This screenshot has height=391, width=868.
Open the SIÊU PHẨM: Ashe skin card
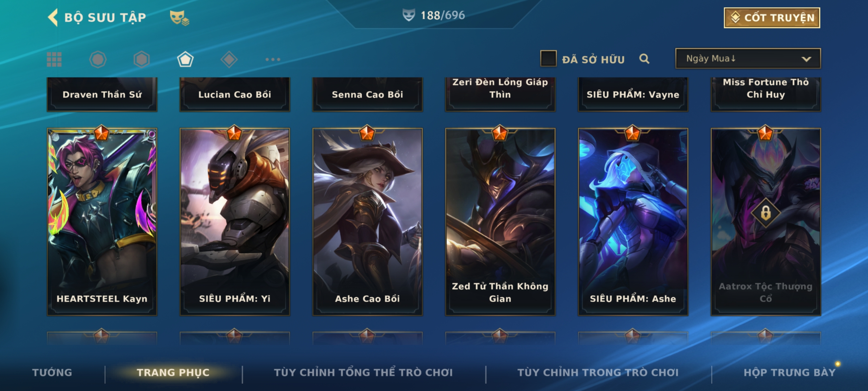tap(633, 222)
